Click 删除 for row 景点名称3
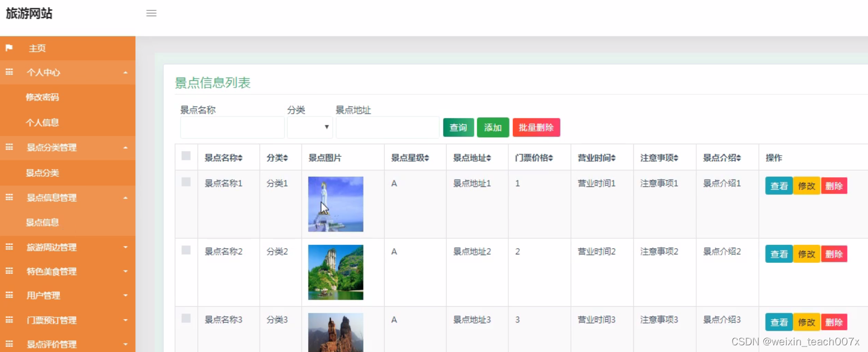This screenshot has height=352, width=868. pyautogui.click(x=834, y=322)
